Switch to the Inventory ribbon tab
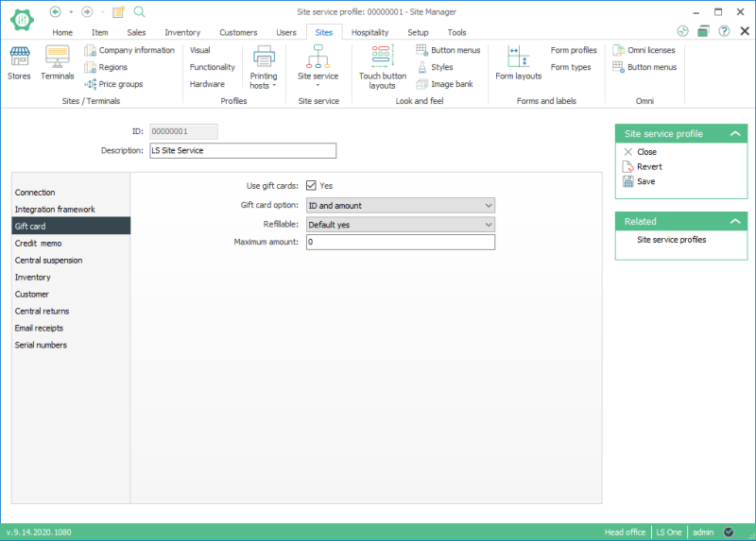 (x=182, y=32)
